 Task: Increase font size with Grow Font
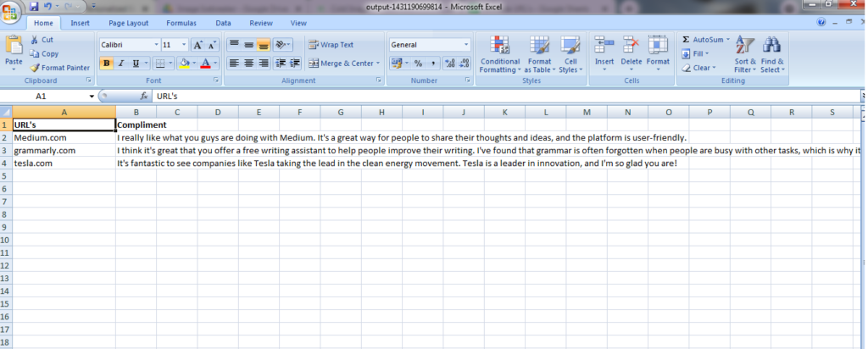click(198, 46)
